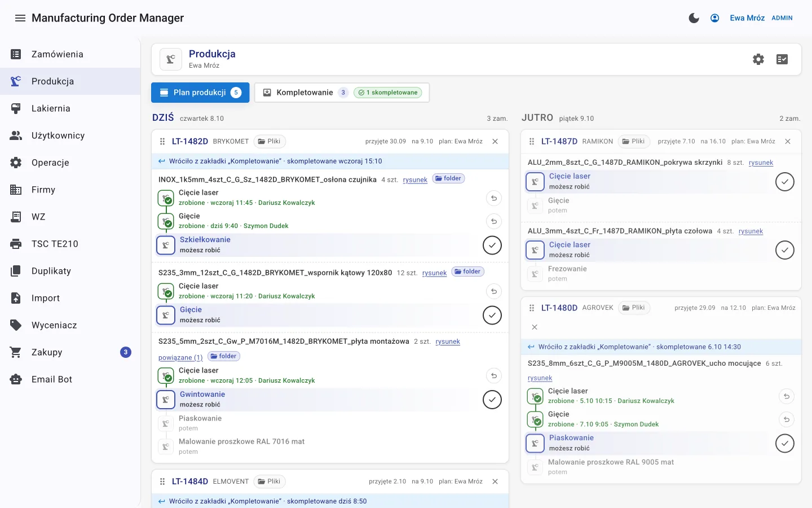The width and height of the screenshot is (812, 508).
Task: Undo Gięcie done 7.10 9:05
Action: coord(787,419)
